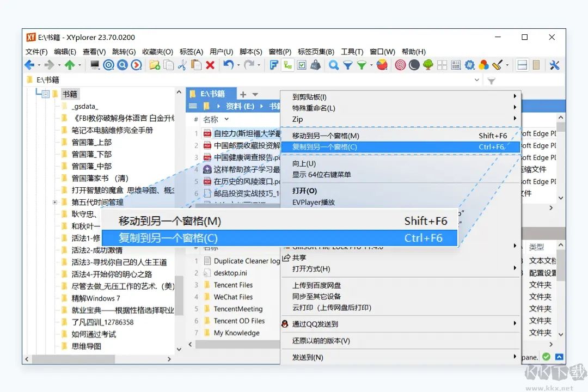Click the yellow funnel filter icon
The height and width of the screenshot is (392, 588).
click(361, 65)
